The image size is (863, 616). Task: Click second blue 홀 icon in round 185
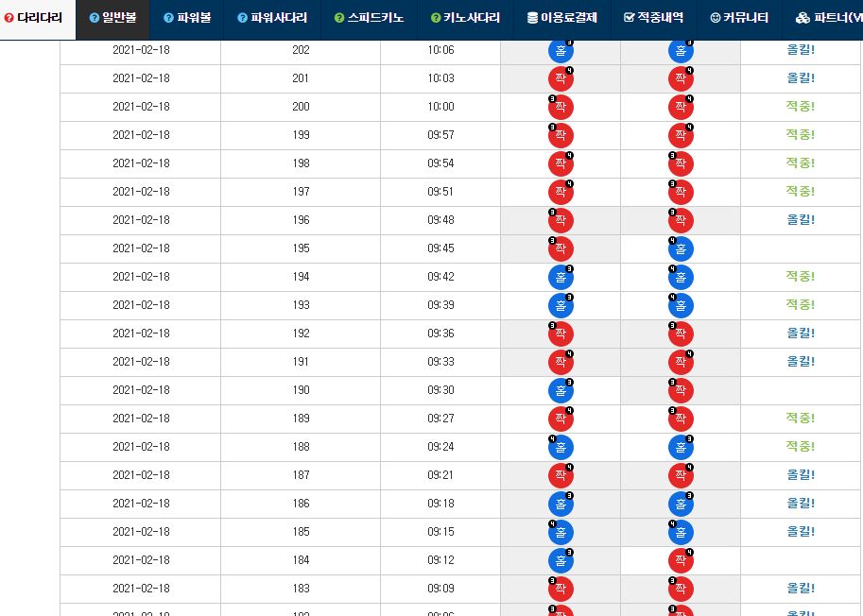(681, 533)
